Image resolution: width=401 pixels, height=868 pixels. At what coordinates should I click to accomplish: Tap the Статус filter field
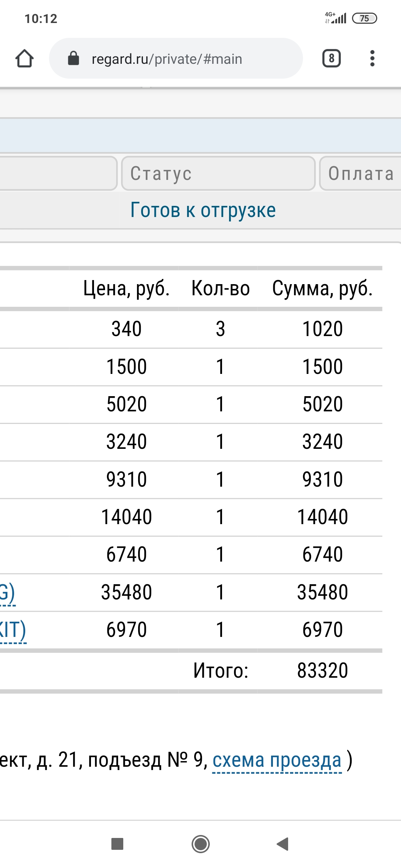pos(217,174)
